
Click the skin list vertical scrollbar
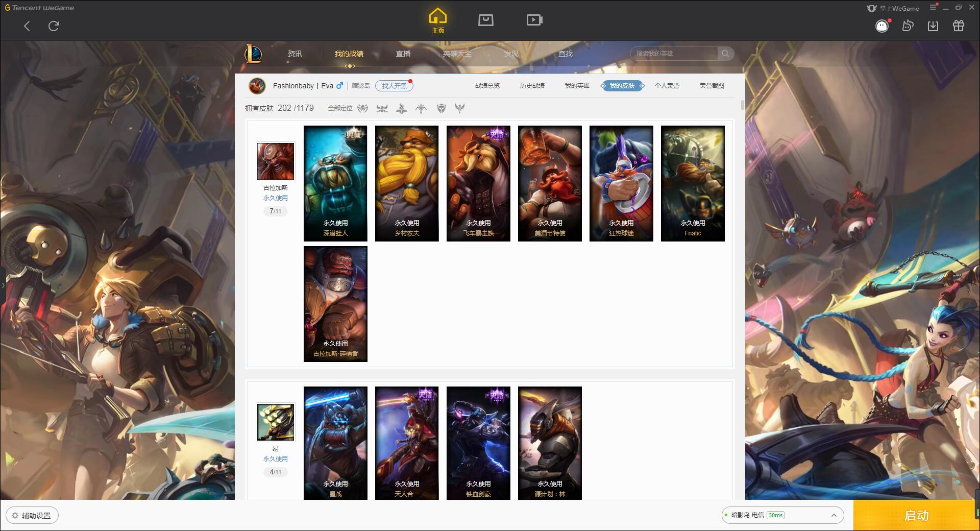click(x=742, y=105)
